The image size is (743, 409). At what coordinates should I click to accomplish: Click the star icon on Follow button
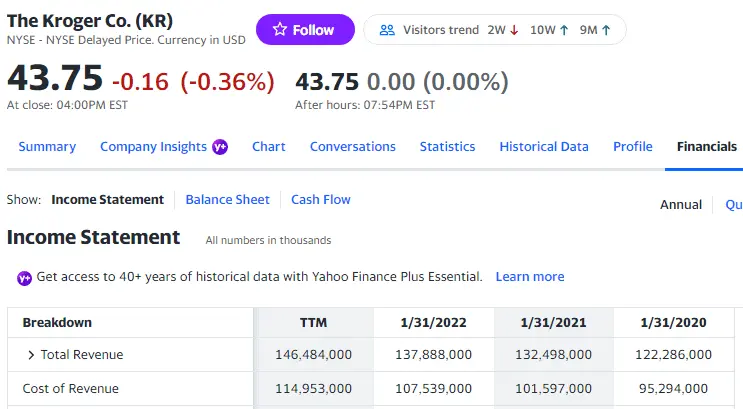click(x=280, y=30)
